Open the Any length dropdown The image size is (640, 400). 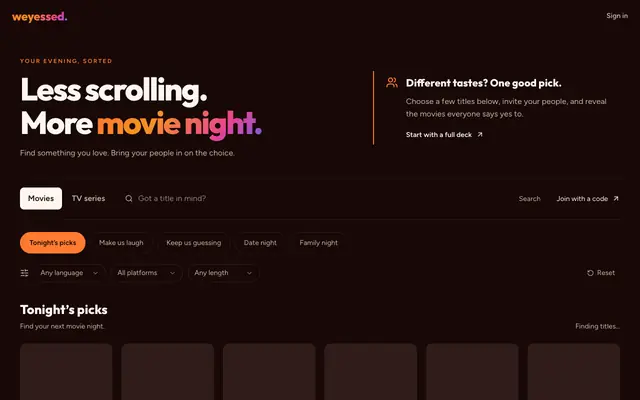[x=223, y=273]
